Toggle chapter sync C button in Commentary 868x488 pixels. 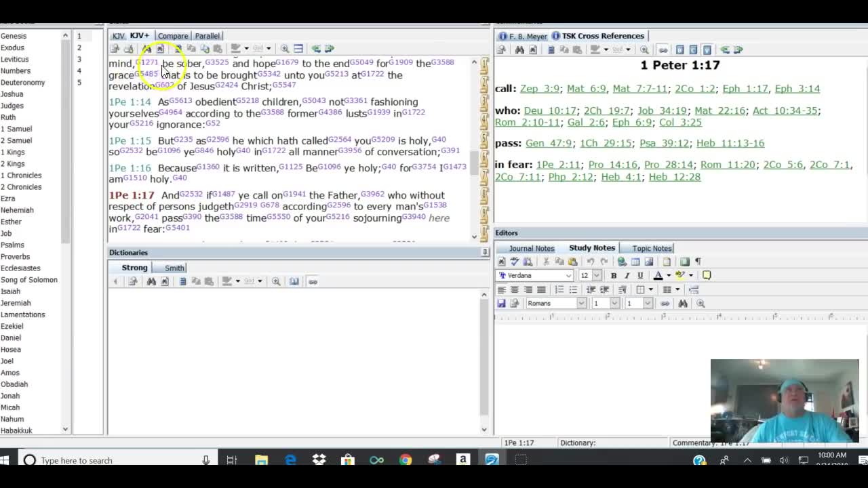pos(694,49)
